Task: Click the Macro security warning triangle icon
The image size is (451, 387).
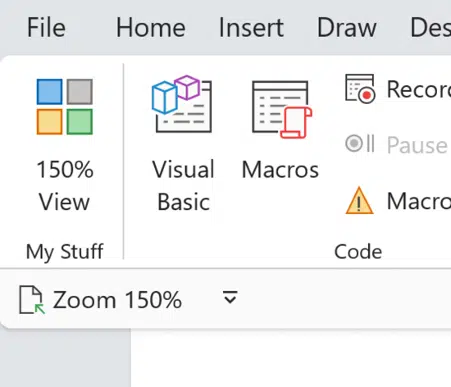Action: click(x=359, y=201)
